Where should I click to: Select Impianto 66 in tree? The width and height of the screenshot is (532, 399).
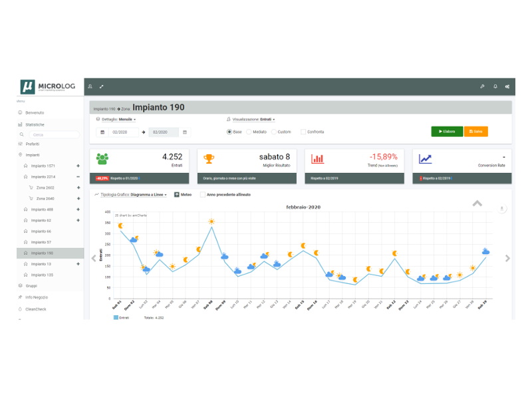[x=41, y=231]
